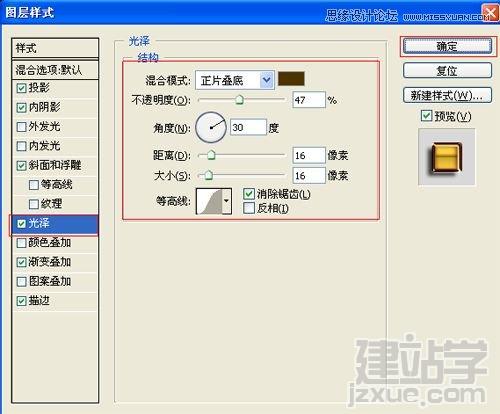Click the 复位 reset button

447,71
